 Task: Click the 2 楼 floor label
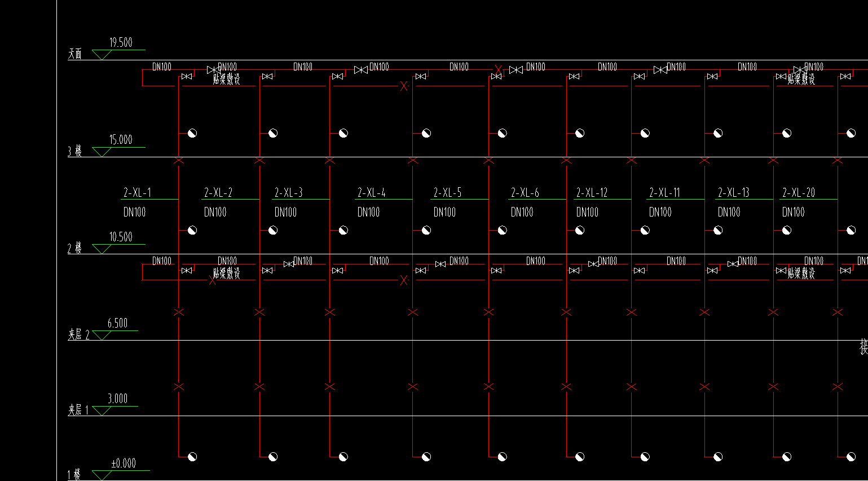[75, 248]
